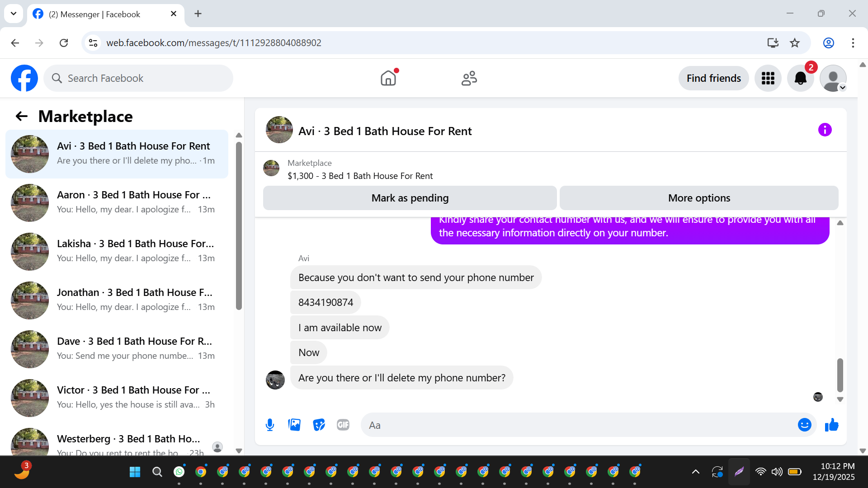Go back using the Marketplace arrow

[22, 117]
